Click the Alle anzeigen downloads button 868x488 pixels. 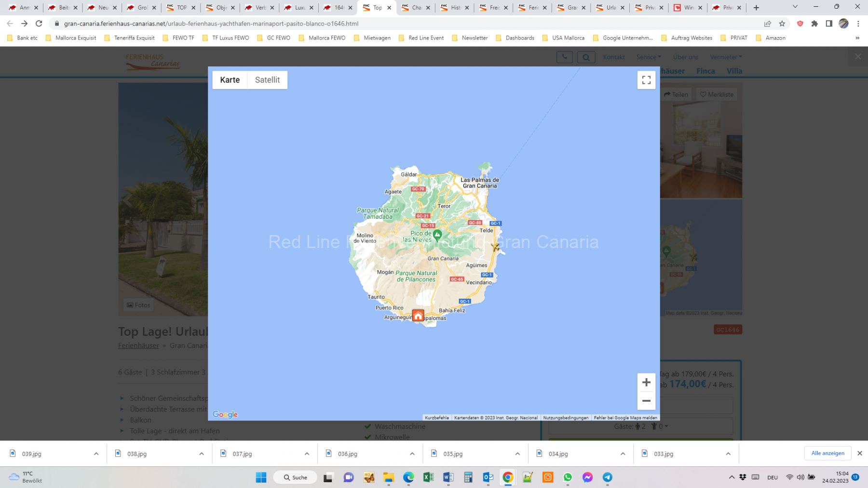(827, 453)
